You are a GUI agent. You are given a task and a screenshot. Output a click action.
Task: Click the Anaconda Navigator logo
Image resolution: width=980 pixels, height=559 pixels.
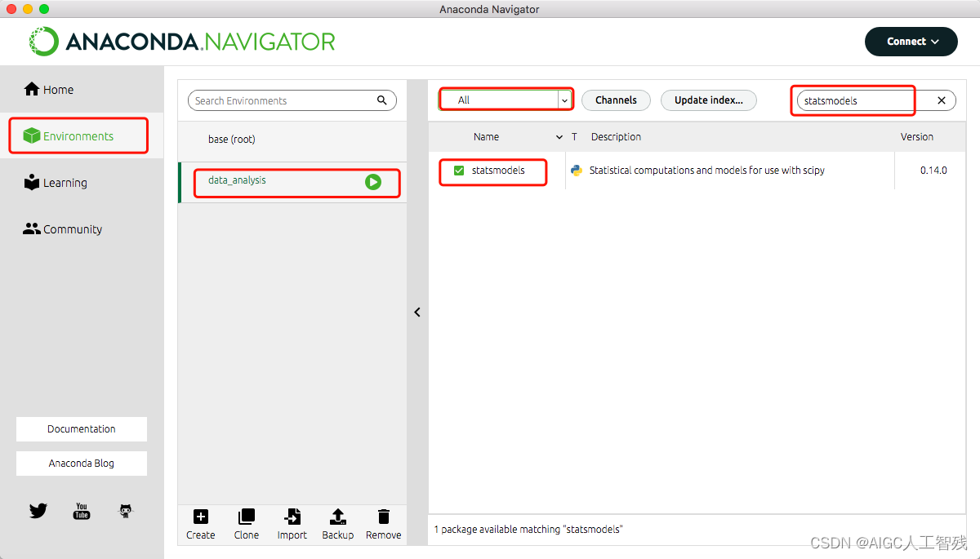tap(182, 42)
